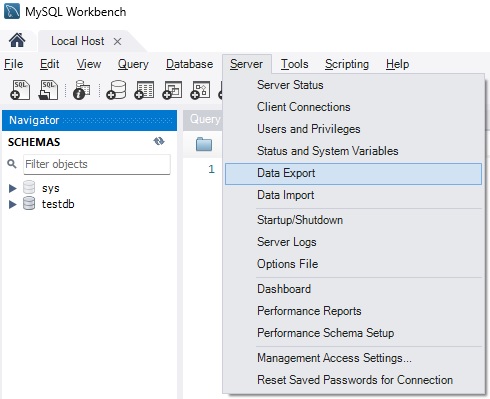The image size is (490, 399).
Task: Choose Data Import menu entry
Action: [x=285, y=195]
